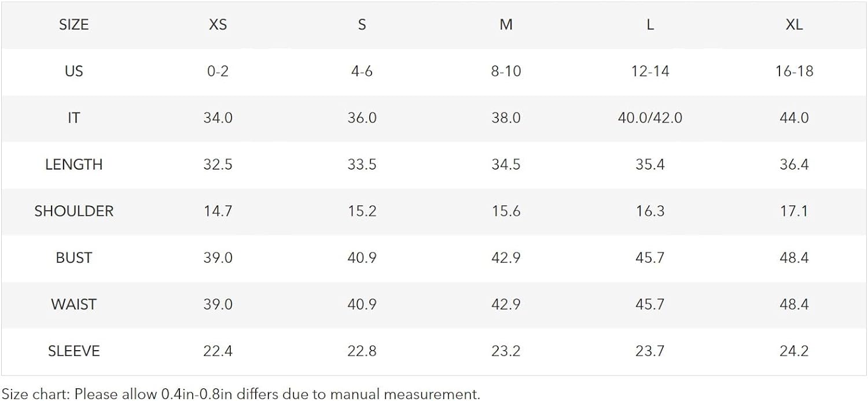Click the M shoulder value 15.6
The image size is (868, 401).
506,211
